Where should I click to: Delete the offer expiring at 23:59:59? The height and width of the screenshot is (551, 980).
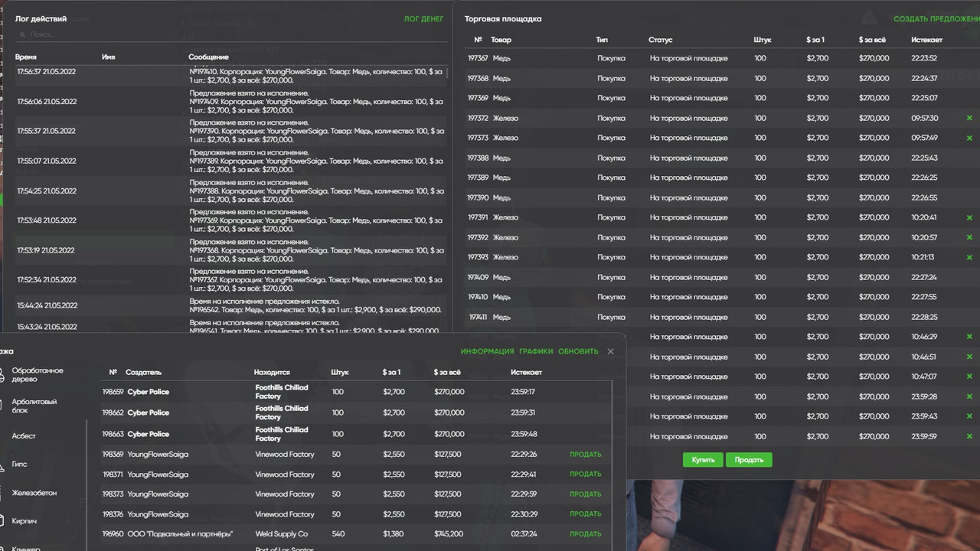[x=969, y=436]
